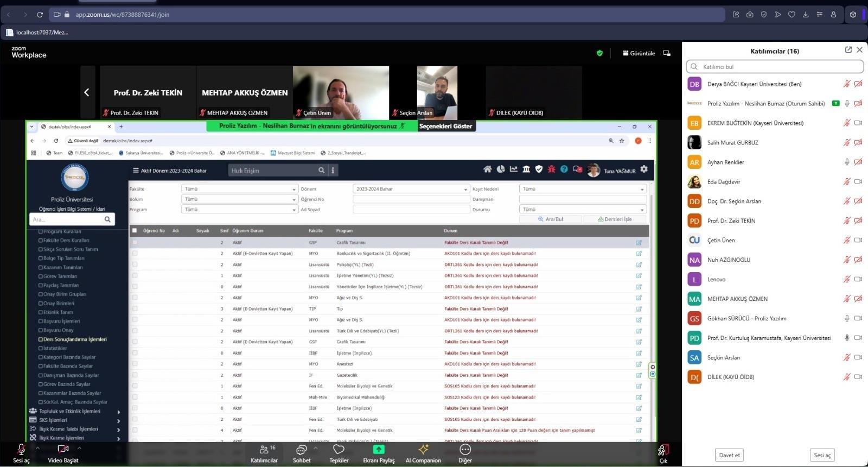Click edit icon on first Grafik Tasarımı row

tap(639, 243)
